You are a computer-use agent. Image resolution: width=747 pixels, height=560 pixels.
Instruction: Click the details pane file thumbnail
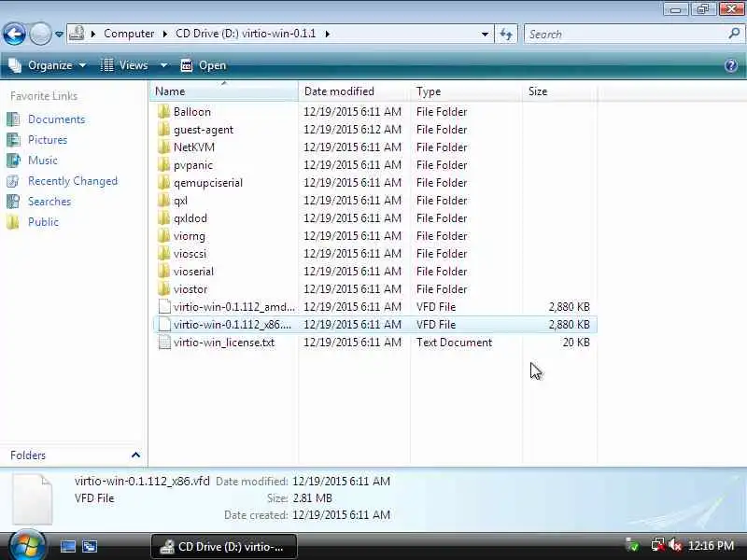pyautogui.click(x=32, y=498)
